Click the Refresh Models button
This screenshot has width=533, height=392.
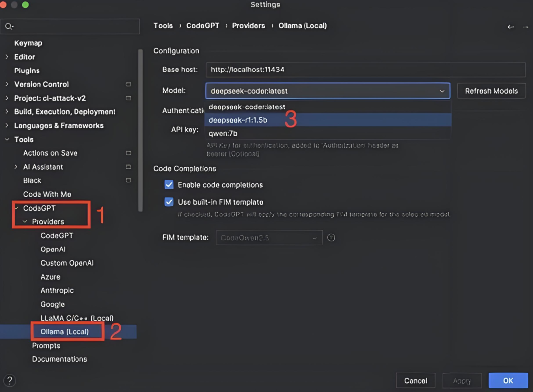coord(491,91)
